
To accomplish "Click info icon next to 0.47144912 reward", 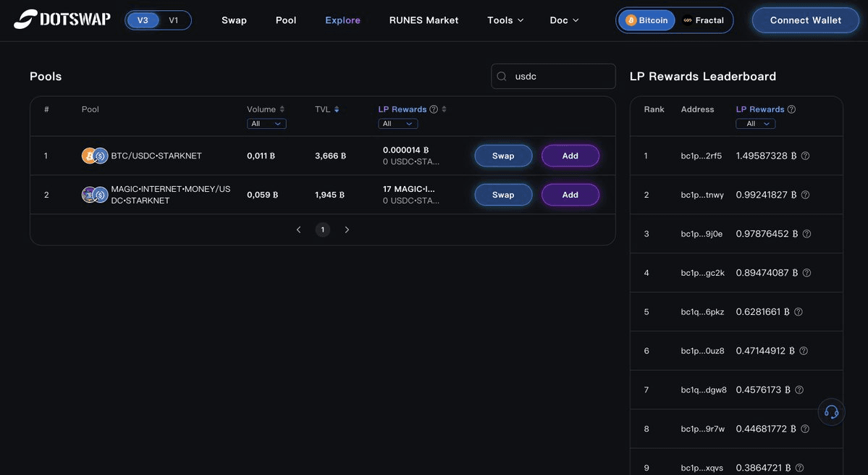I will 804,350.
